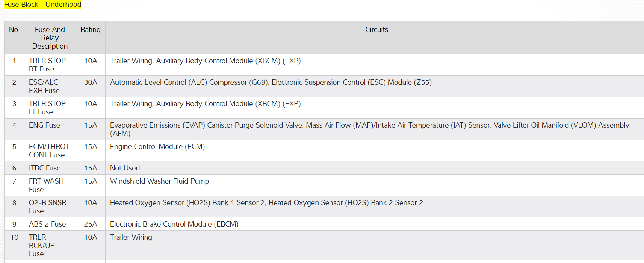Click the "Windshield Washer Fluid Pump" text
The width and height of the screenshot is (644, 263).
(159, 181)
